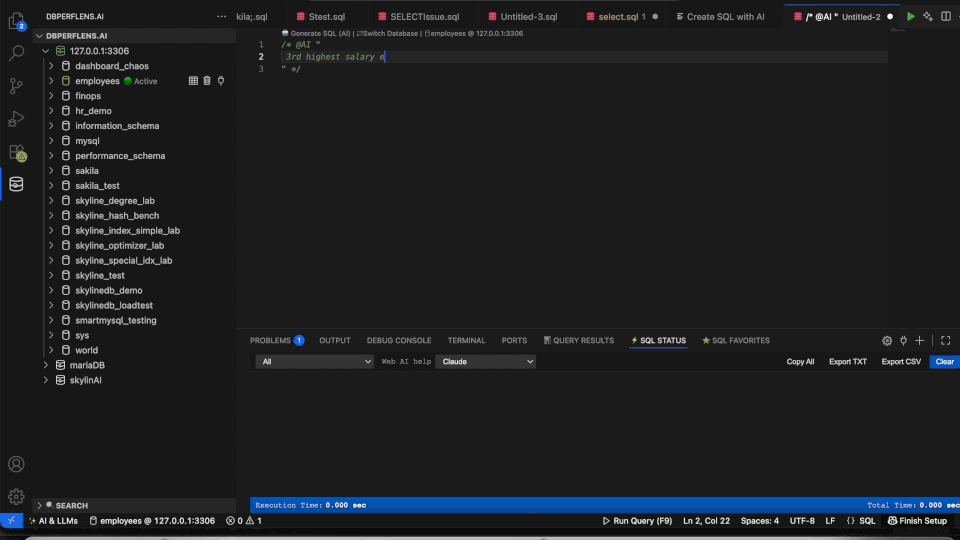Open the OUTPUT panel tab
The width and height of the screenshot is (960, 540).
pos(335,340)
